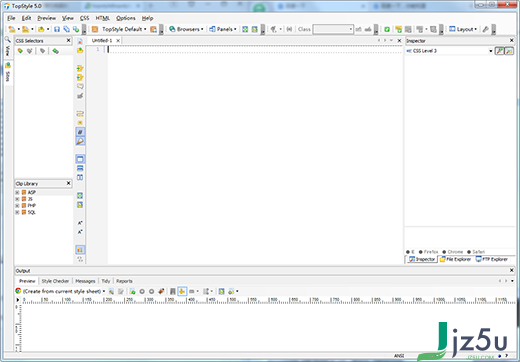This screenshot has width=520, height=362.
Task: Open the HTML menu
Action: pos(102,18)
